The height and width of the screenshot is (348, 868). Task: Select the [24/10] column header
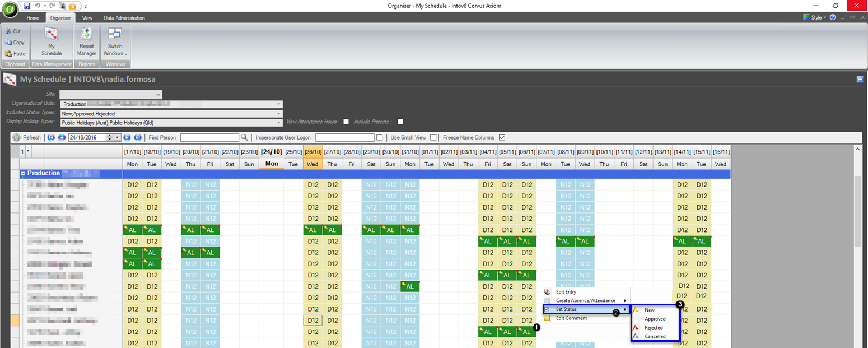272,152
